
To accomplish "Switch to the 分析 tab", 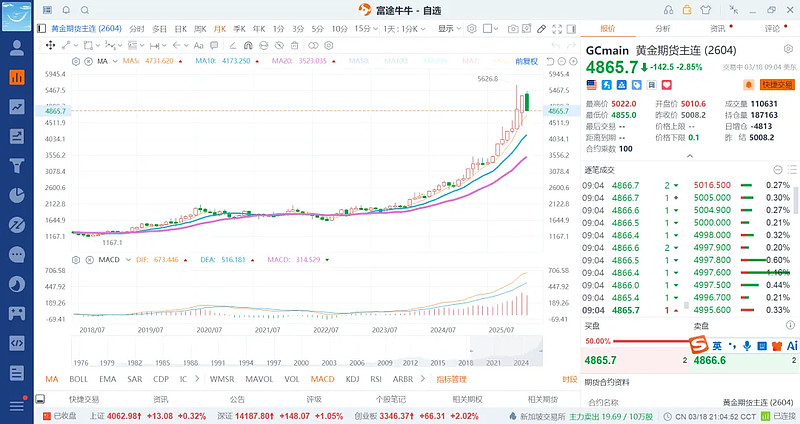I will (663, 29).
